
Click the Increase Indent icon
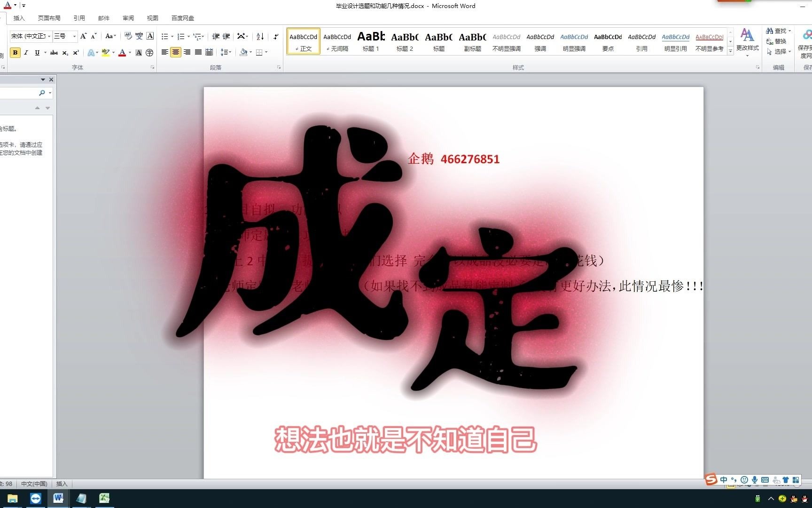click(x=226, y=36)
